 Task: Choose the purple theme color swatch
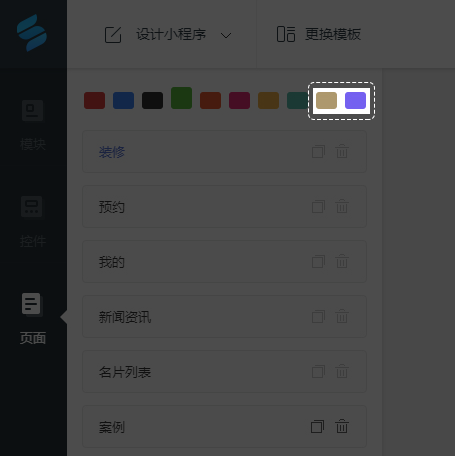[355, 101]
